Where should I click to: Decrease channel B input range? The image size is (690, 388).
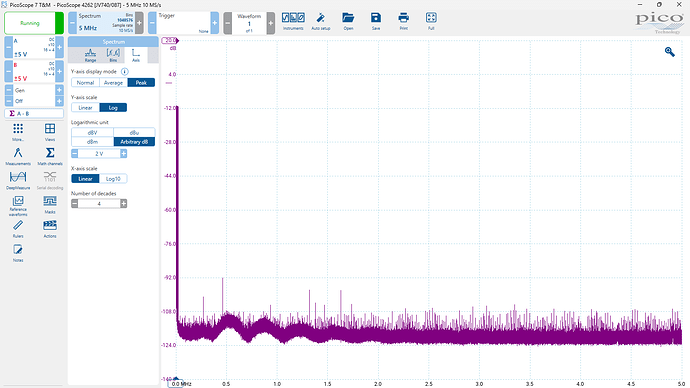coord(8,71)
